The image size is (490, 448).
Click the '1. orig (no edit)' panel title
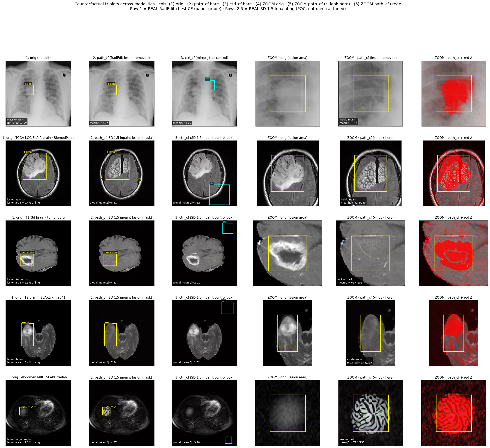[38, 58]
